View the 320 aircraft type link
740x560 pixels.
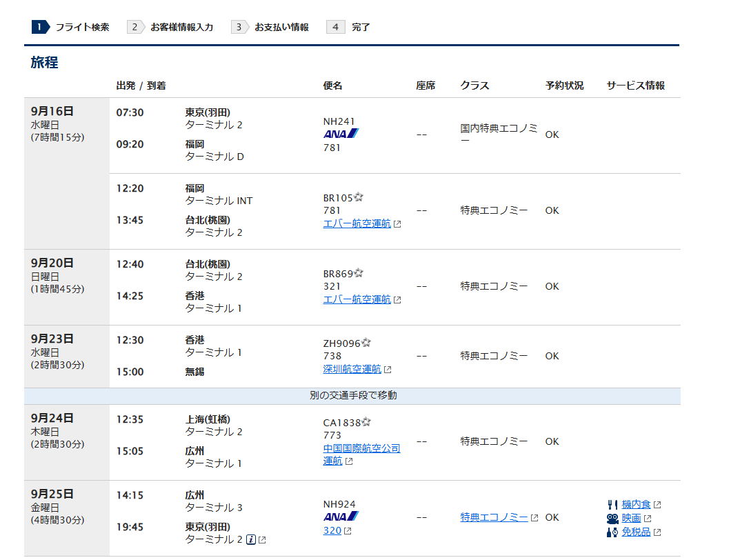(x=332, y=530)
